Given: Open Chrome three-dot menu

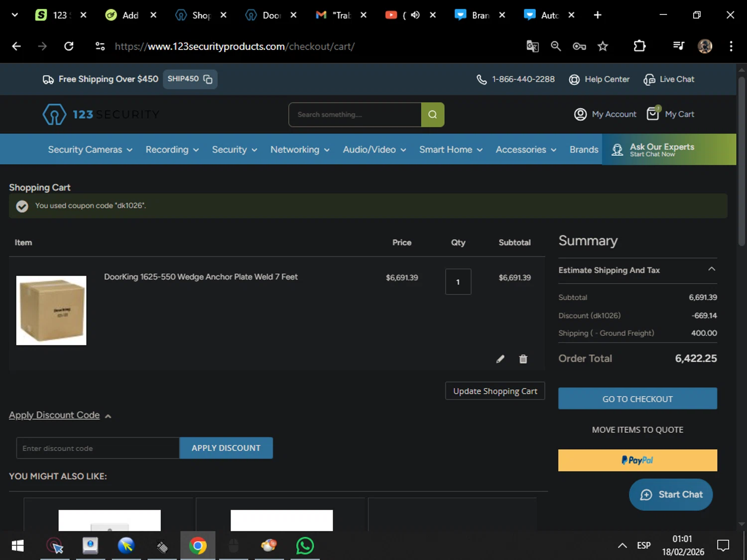Looking at the screenshot, I should point(731,46).
